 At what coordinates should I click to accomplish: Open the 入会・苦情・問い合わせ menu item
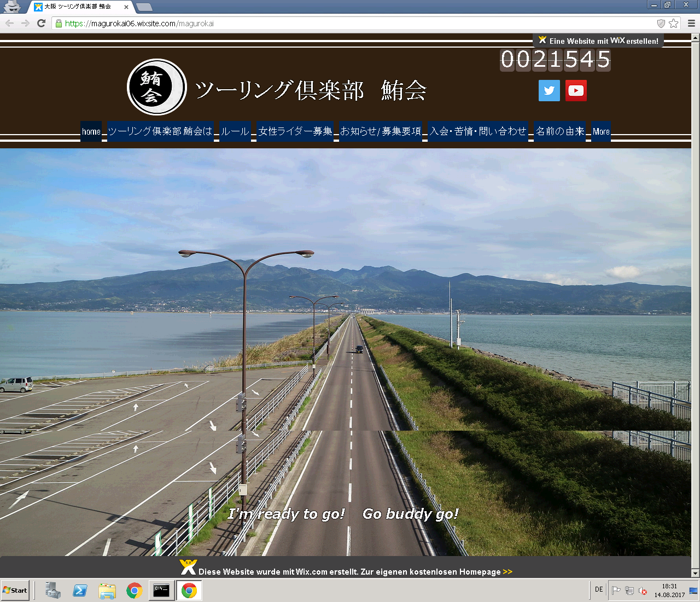(x=478, y=131)
